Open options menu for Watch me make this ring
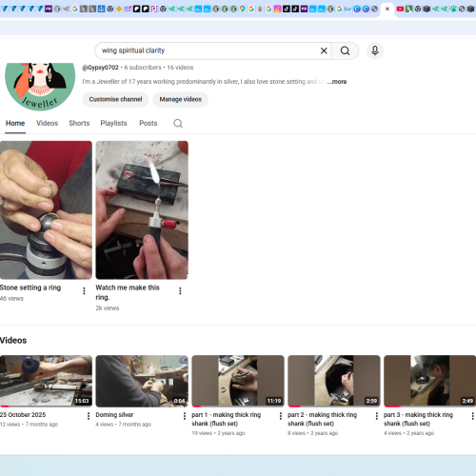This screenshot has height=476, width=476. pos(180,290)
